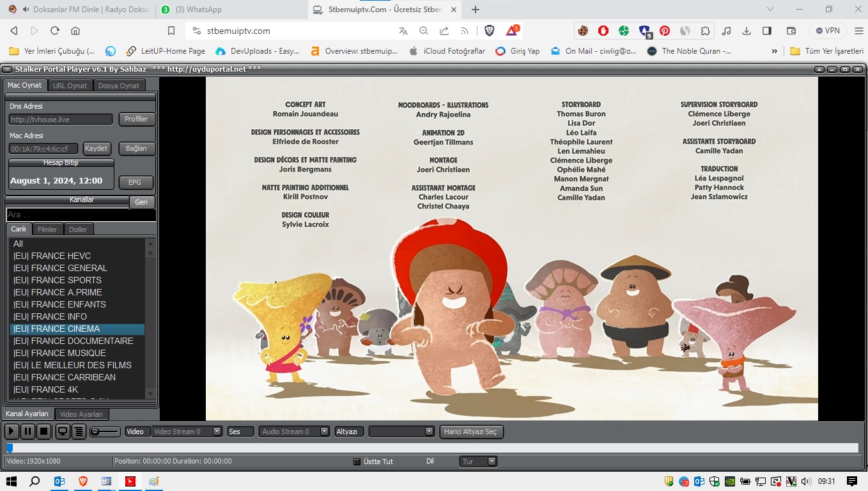Select |EU| FRANCE 4K category

coord(77,389)
